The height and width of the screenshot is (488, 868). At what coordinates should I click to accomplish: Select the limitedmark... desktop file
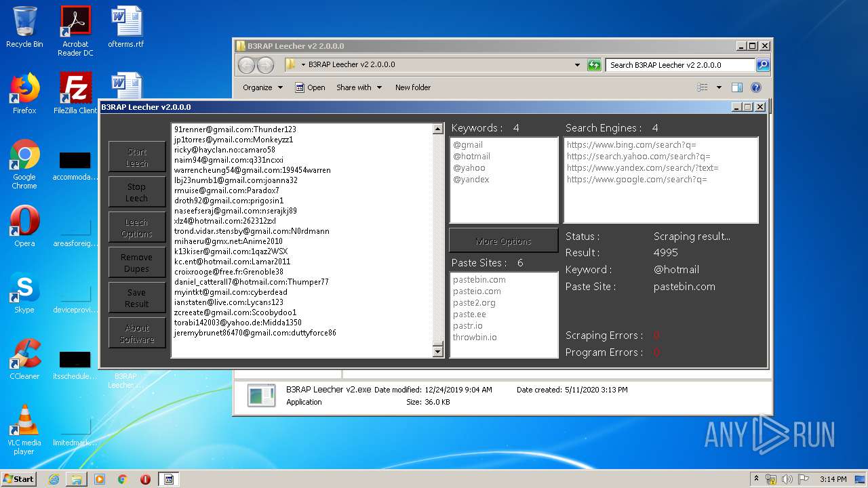click(75, 432)
